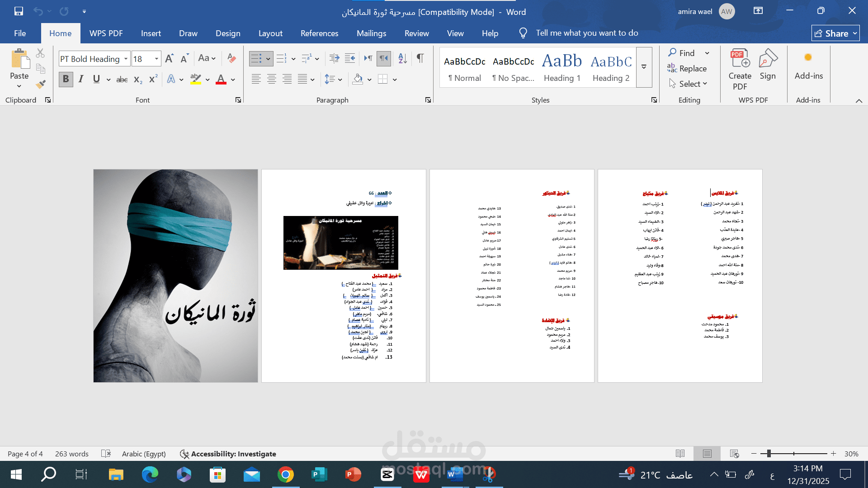This screenshot has width=868, height=488.
Task: Apply italic formatting
Action: point(80,79)
